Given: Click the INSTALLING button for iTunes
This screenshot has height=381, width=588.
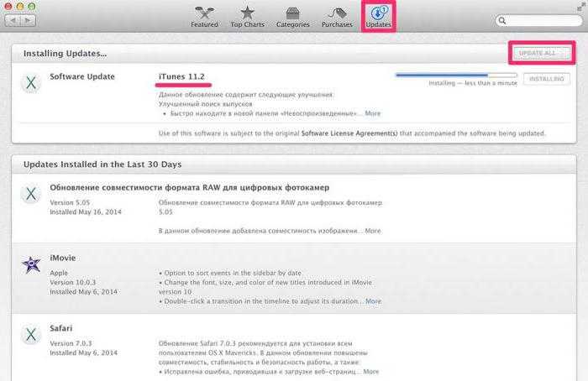Looking at the screenshot, I should pyautogui.click(x=546, y=79).
